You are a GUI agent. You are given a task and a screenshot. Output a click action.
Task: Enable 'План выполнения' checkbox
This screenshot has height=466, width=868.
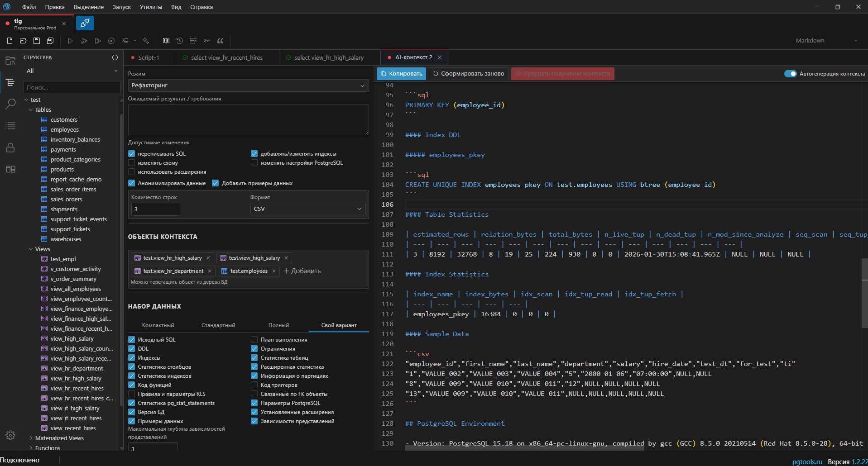254,340
